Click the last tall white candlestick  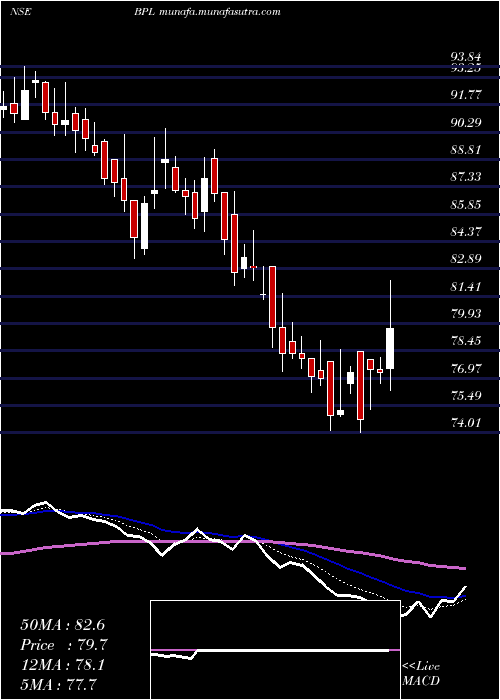click(390, 348)
